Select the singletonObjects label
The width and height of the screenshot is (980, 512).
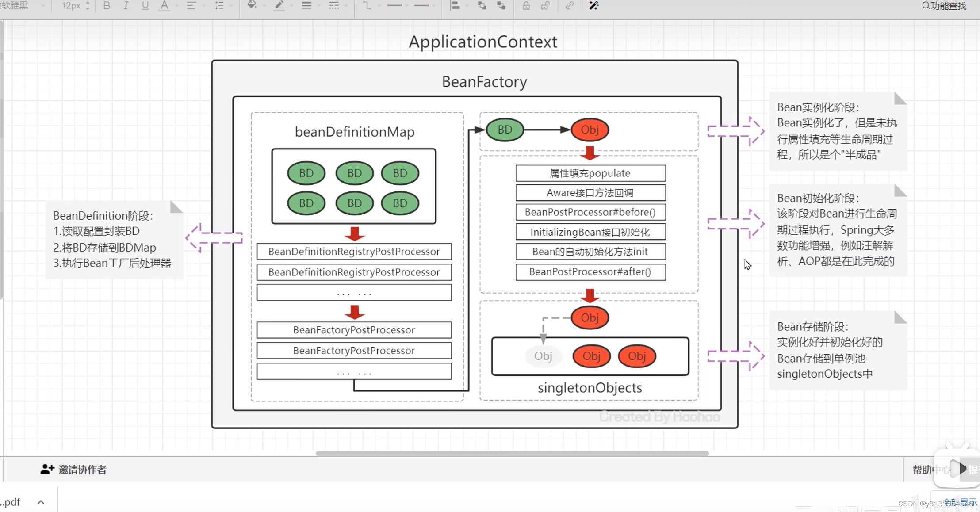590,388
